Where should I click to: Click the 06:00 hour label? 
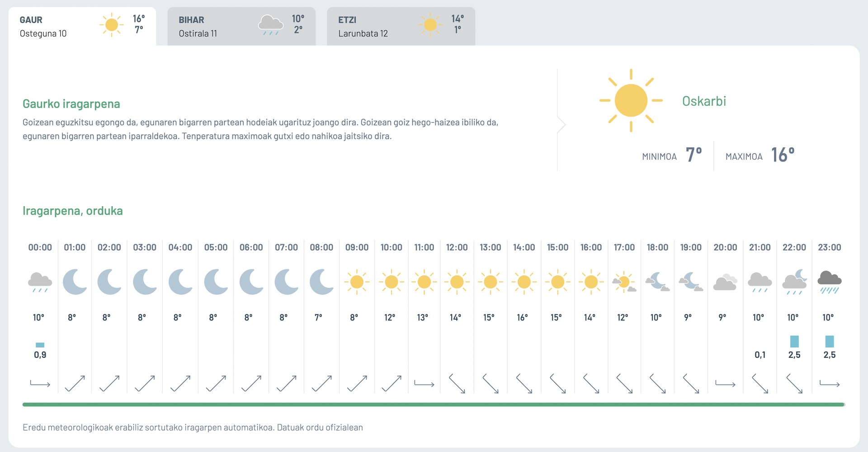[251, 247]
